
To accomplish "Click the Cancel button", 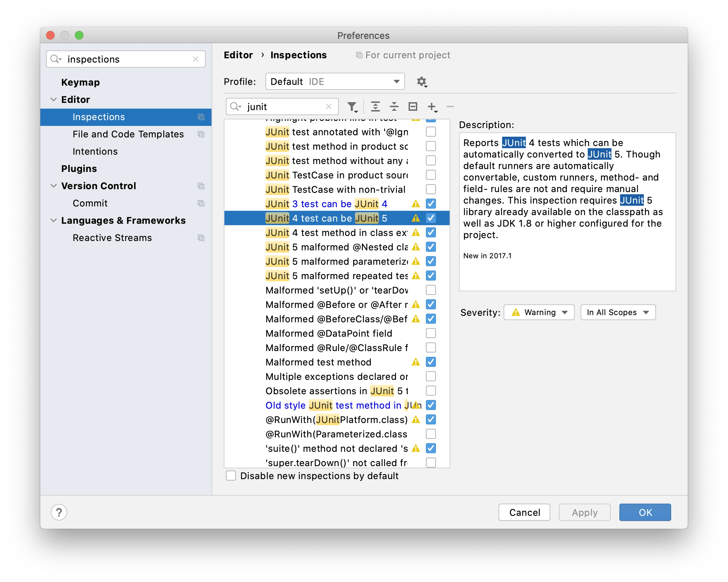I will click(x=524, y=512).
